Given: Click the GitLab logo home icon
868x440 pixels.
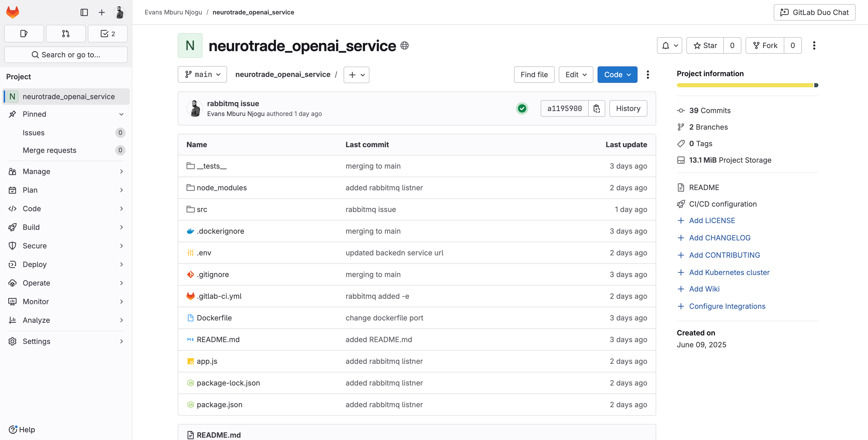Looking at the screenshot, I should [13, 12].
